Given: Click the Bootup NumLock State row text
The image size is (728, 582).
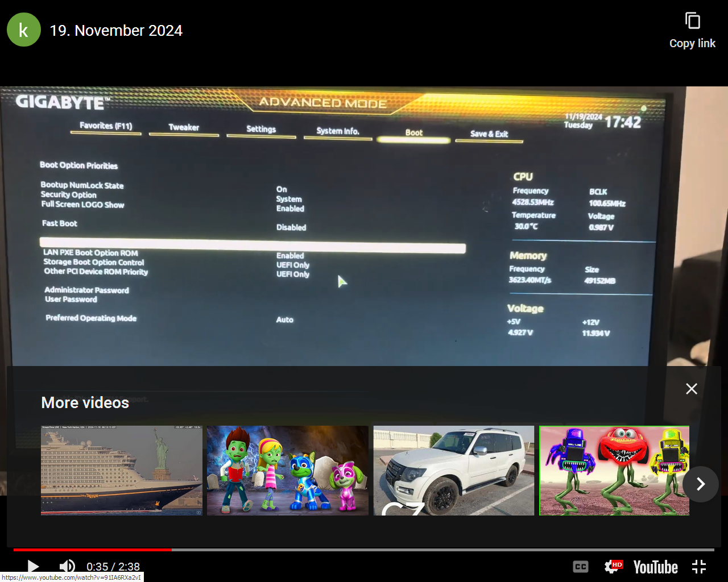Looking at the screenshot, I should pyautogui.click(x=82, y=185).
